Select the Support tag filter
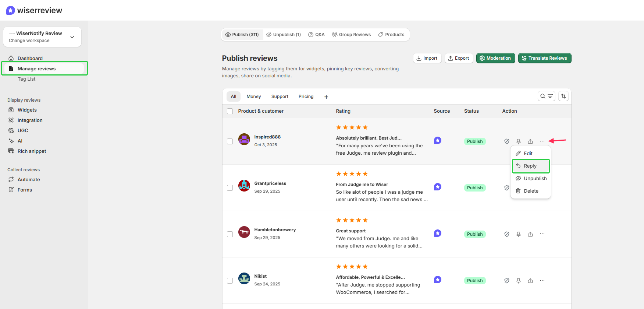 280,96
